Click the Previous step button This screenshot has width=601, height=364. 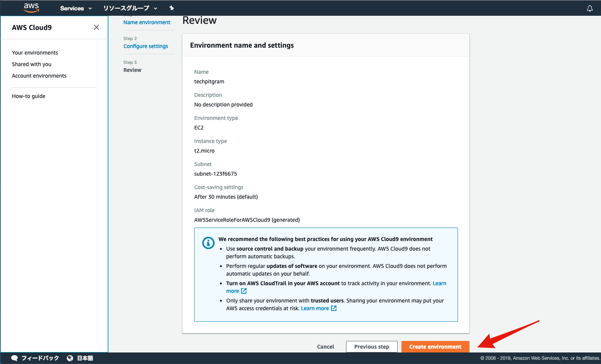[372, 347]
